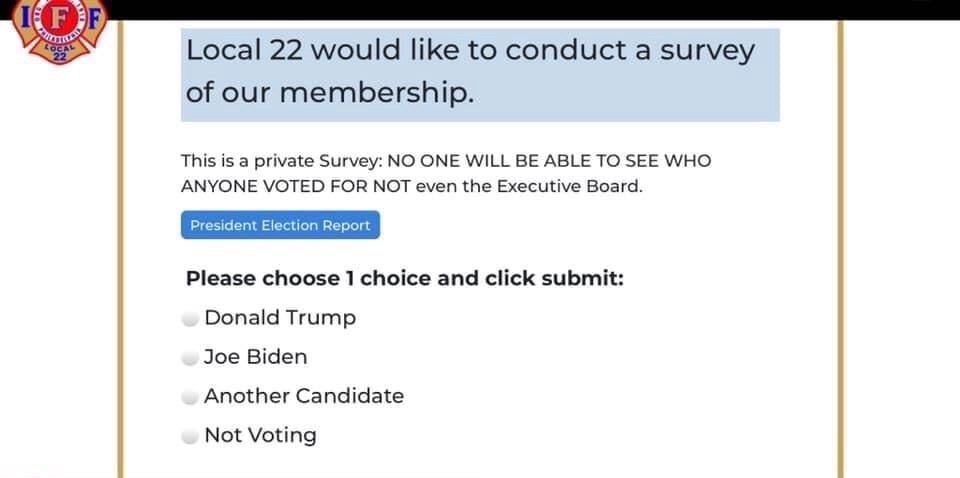Click the "Joe Biden" option label
This screenshot has height=478, width=960.
point(255,357)
